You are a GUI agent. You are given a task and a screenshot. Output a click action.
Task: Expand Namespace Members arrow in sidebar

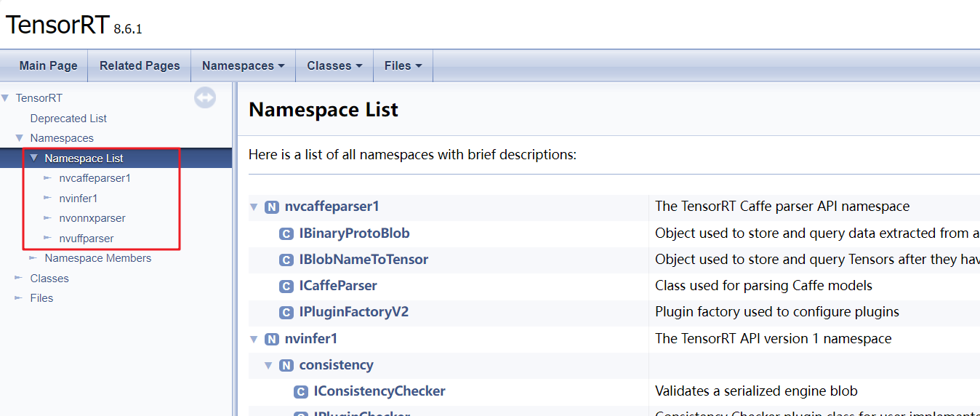pos(33,257)
